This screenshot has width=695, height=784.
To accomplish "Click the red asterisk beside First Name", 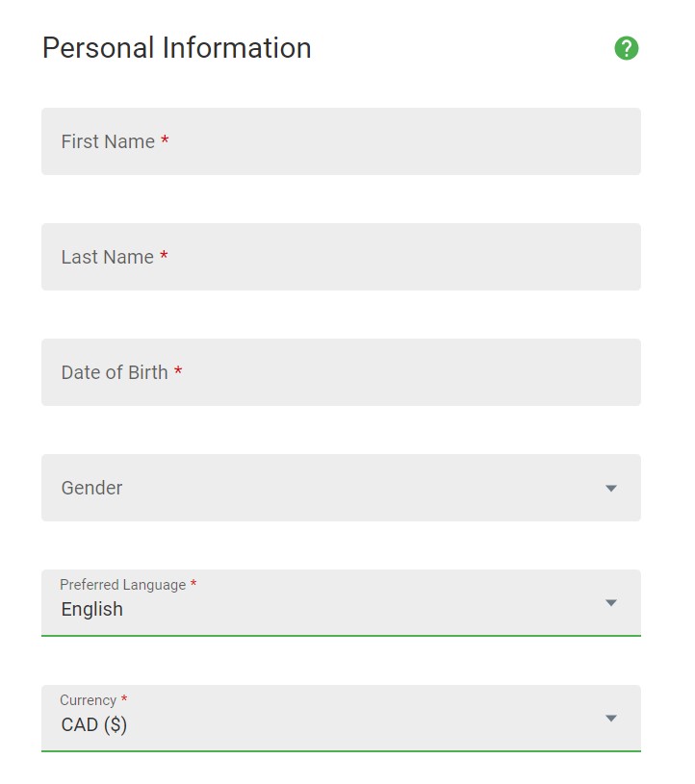I will [165, 141].
